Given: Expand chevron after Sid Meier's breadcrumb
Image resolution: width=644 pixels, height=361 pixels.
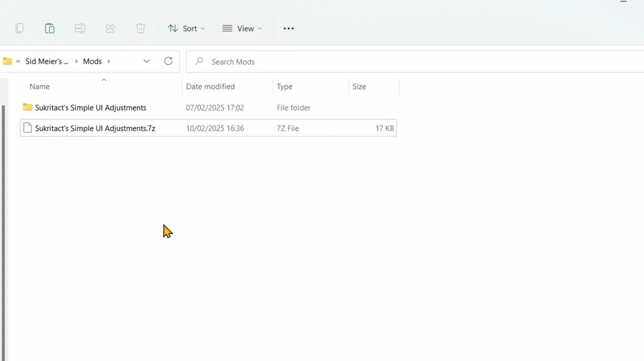Looking at the screenshot, I should coord(76,61).
